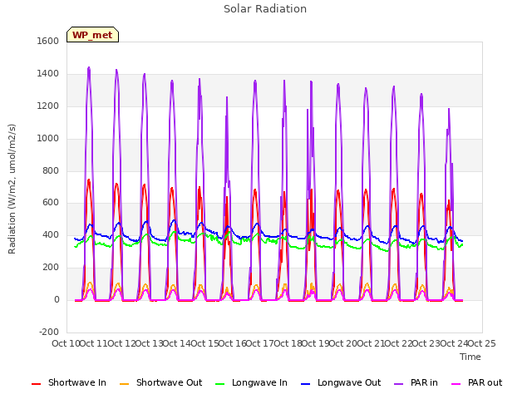This screenshot has height=399, width=532.
Task: Click the WP_met annotation label
Action: tap(92, 35)
